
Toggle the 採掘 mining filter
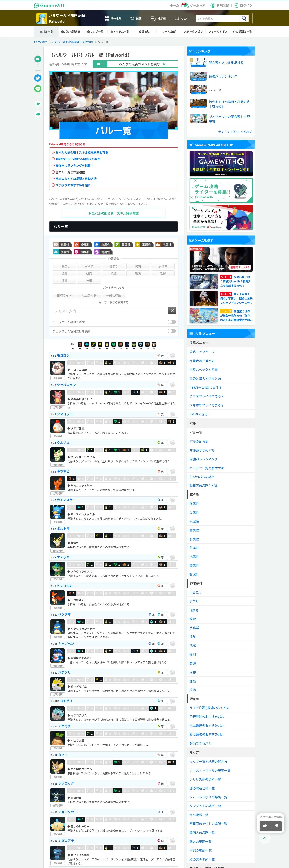coord(114,274)
